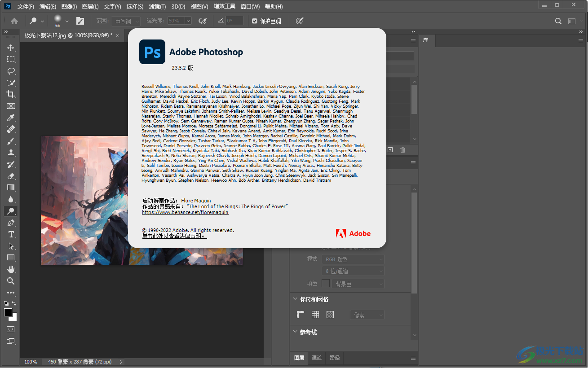Toggle the transparency grid icon under 标尺和网格

coord(330,315)
